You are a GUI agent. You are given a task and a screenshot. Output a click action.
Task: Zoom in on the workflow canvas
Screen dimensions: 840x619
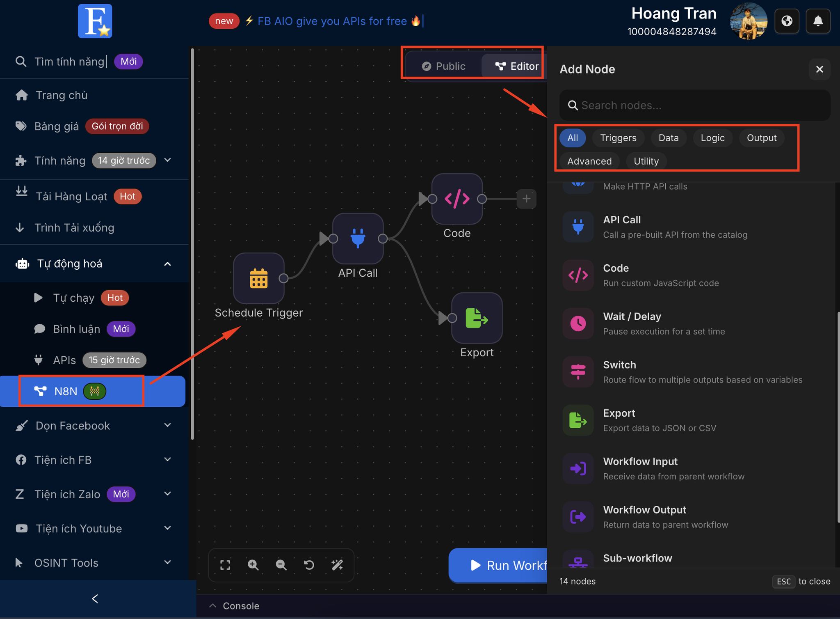253,565
